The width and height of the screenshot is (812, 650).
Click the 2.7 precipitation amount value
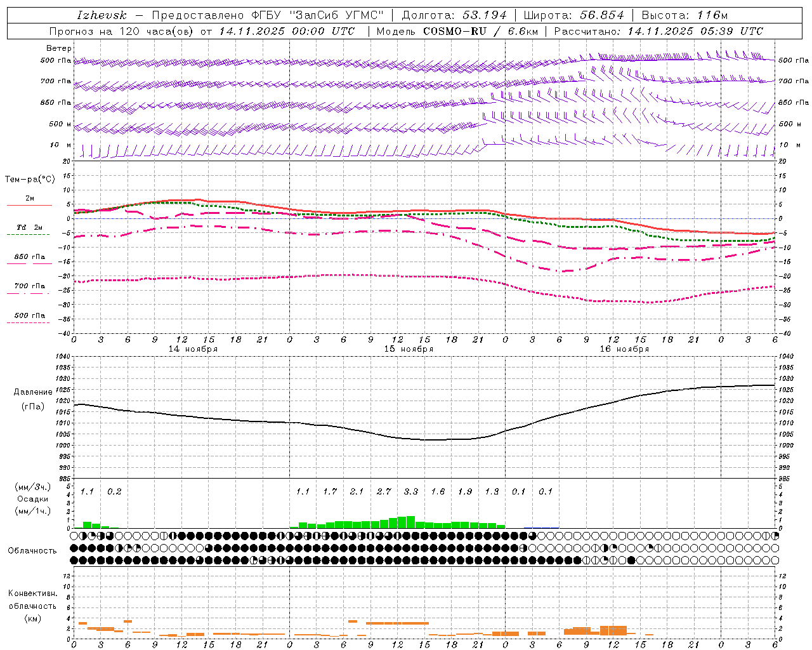384,492
